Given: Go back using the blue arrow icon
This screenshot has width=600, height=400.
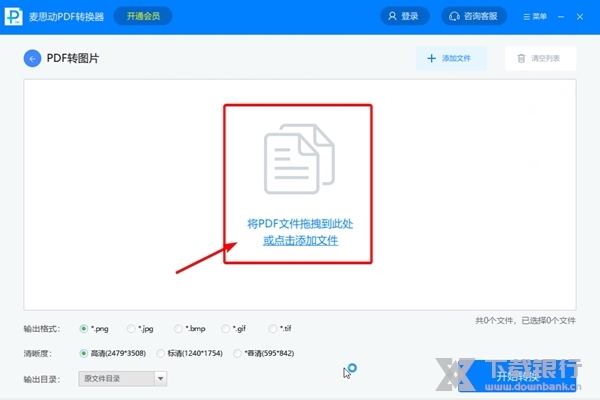Looking at the screenshot, I should tap(32, 59).
